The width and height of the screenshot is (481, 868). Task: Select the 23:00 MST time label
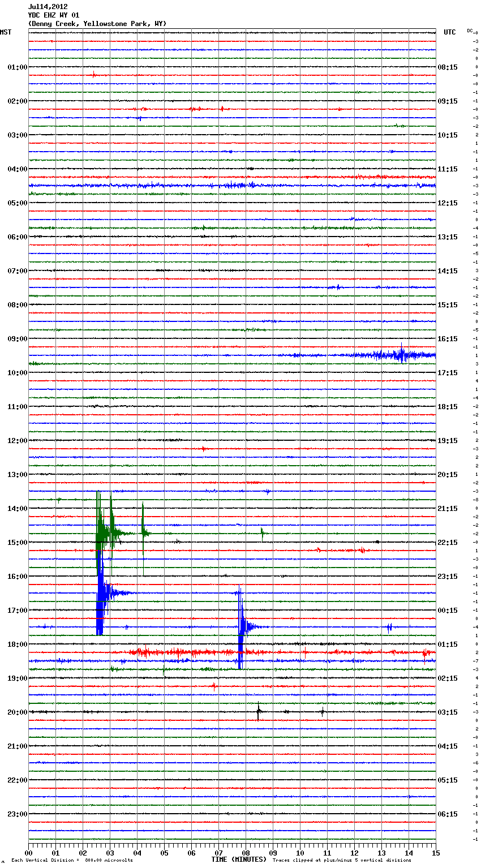(x=18, y=814)
